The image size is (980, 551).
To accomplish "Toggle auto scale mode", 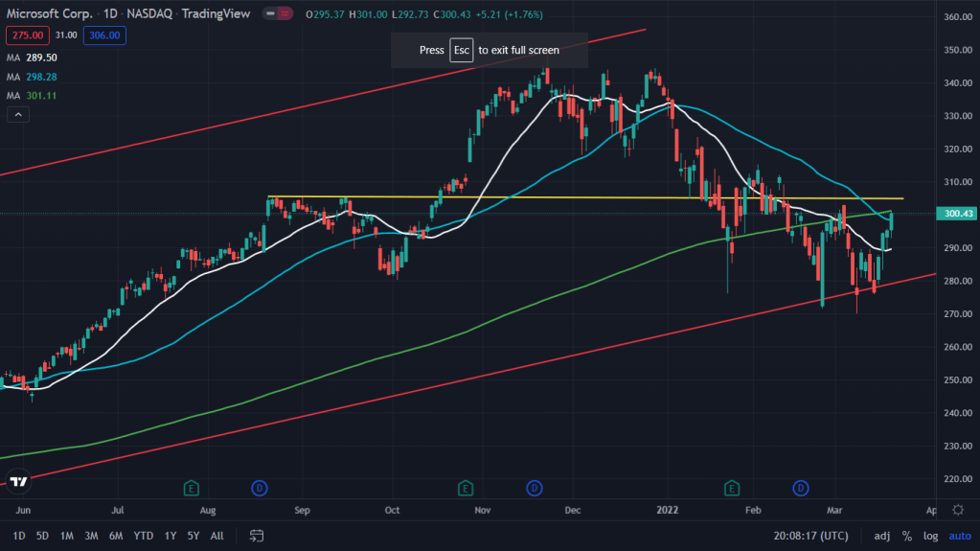I will click(x=959, y=535).
